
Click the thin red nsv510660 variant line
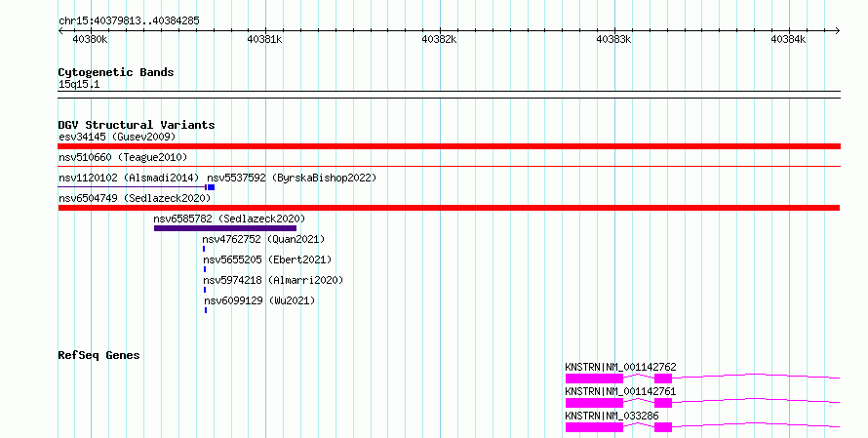[449, 166]
